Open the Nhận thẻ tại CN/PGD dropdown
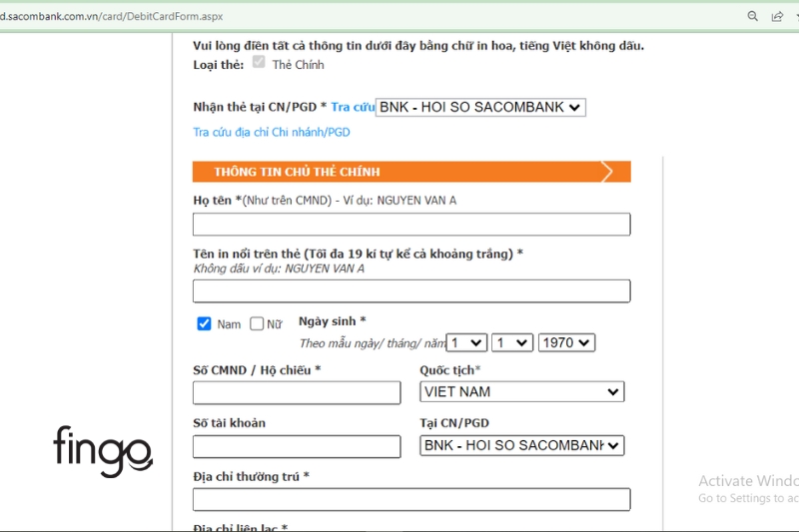This screenshot has width=799, height=532. point(480,108)
